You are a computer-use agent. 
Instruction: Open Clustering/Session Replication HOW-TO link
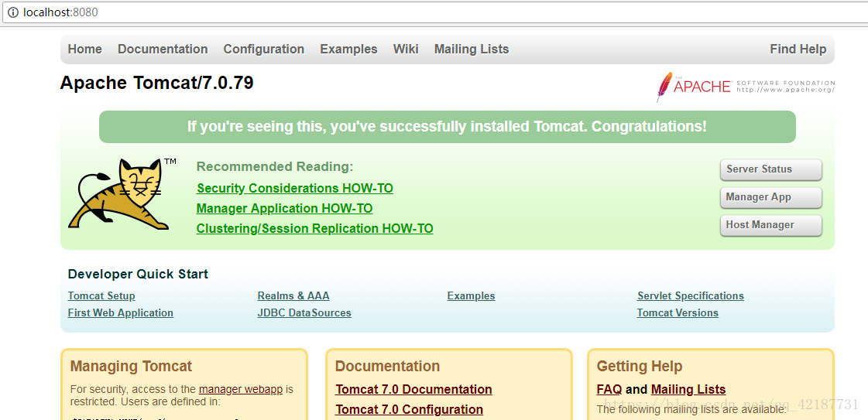(x=315, y=228)
